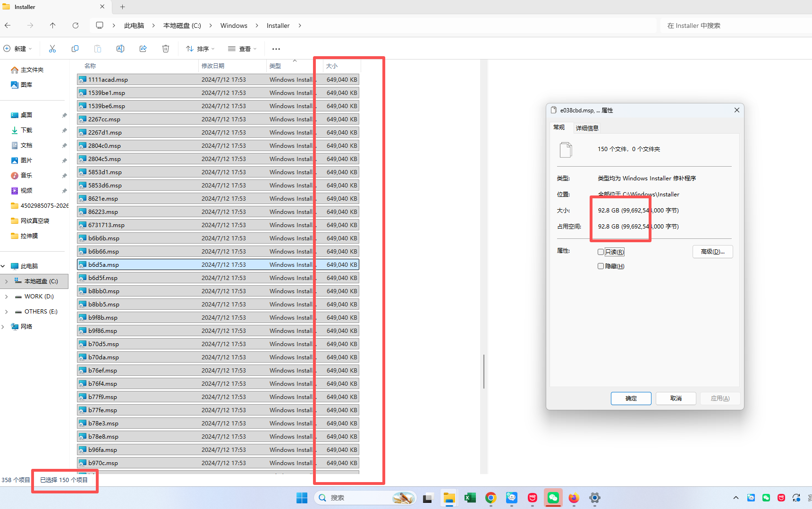Click the Delete trash icon
This screenshot has width=812, height=509.
coord(166,49)
